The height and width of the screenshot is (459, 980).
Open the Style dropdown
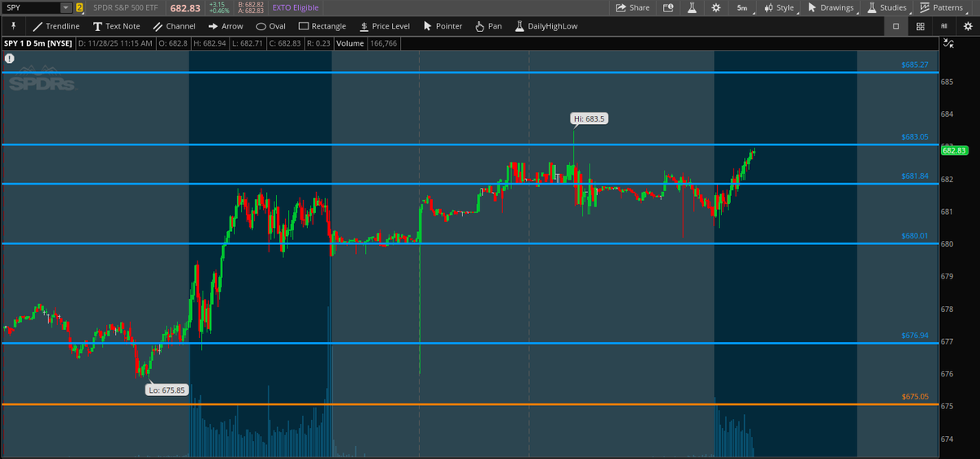pyautogui.click(x=780, y=7)
